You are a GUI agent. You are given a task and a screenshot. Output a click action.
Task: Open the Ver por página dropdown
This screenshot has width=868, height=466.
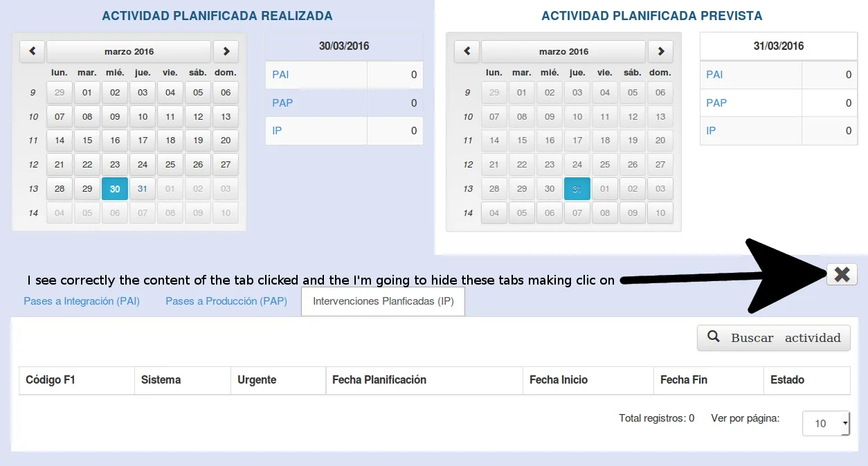point(825,423)
